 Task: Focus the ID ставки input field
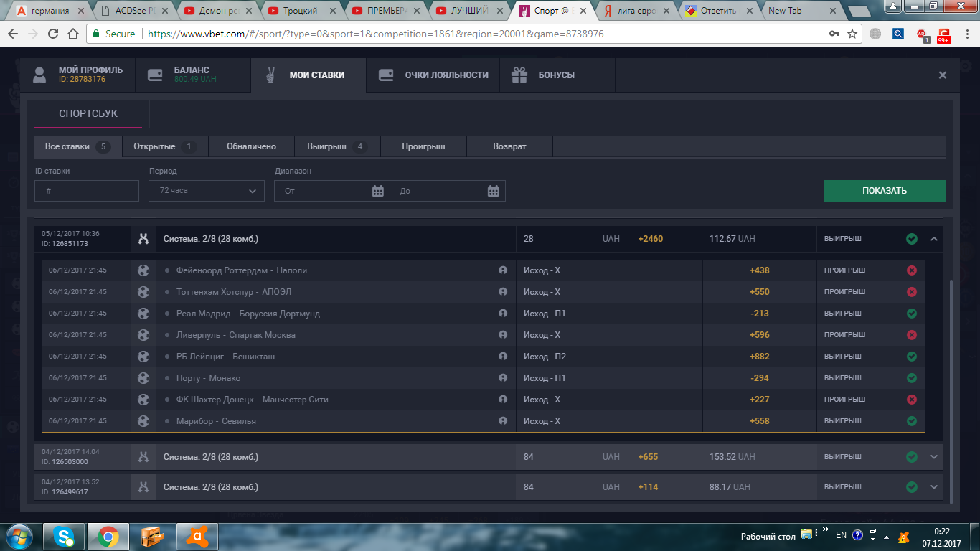(x=87, y=191)
